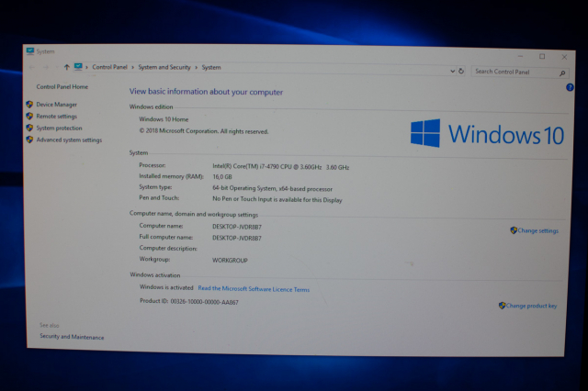Open the Microsoft Software Licence Terms link
This screenshot has height=391, width=588.
pos(254,289)
